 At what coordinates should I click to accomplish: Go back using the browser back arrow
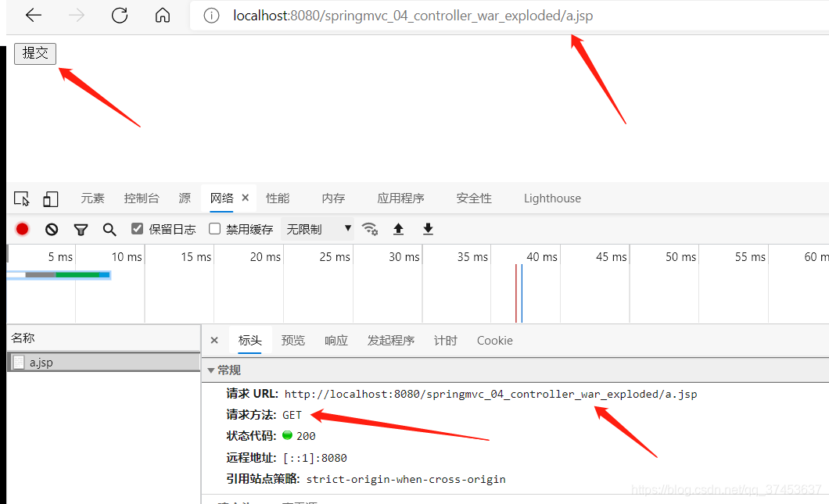click(x=34, y=16)
